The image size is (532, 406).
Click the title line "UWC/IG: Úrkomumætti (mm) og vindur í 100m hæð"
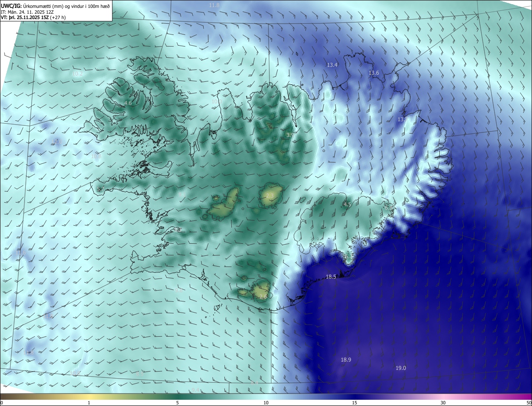click(x=55, y=6)
